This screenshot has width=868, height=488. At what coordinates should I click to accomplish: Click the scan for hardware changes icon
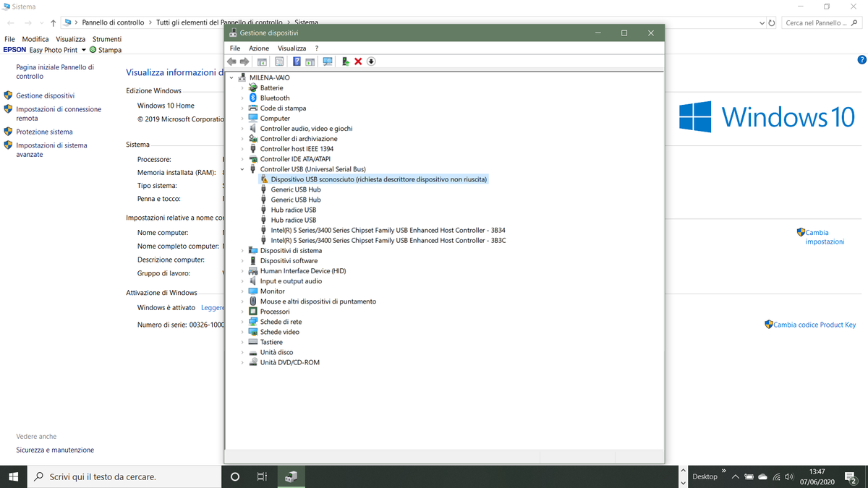tap(328, 61)
